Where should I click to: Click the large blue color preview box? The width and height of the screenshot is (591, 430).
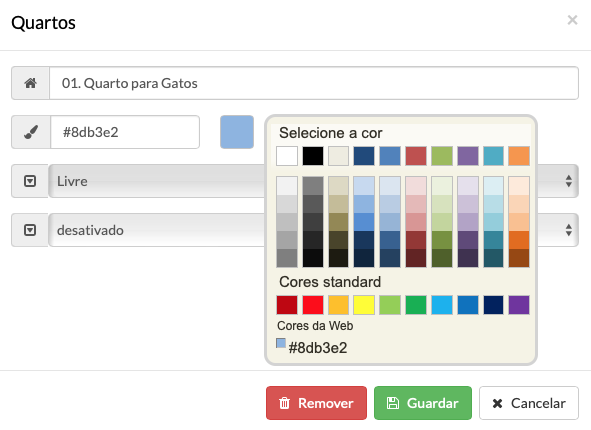237,132
